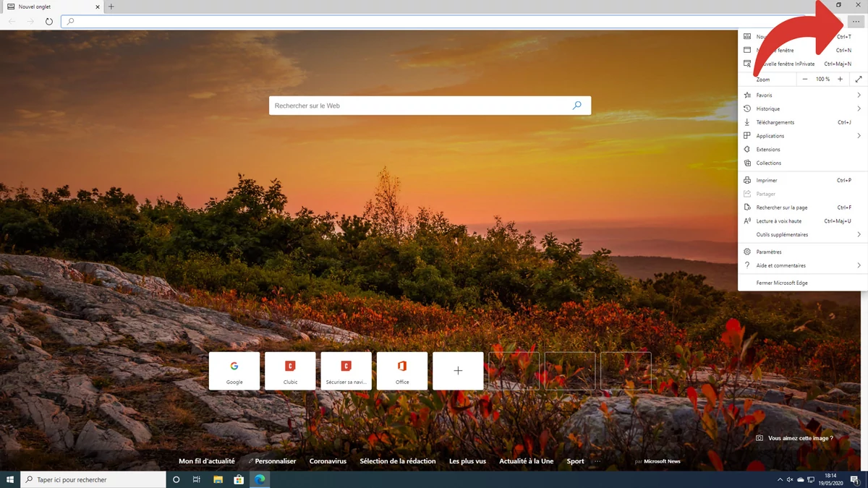Viewport: 868px width, 488px height.
Task: Expand the Favoris submenu chevron
Action: tap(859, 95)
